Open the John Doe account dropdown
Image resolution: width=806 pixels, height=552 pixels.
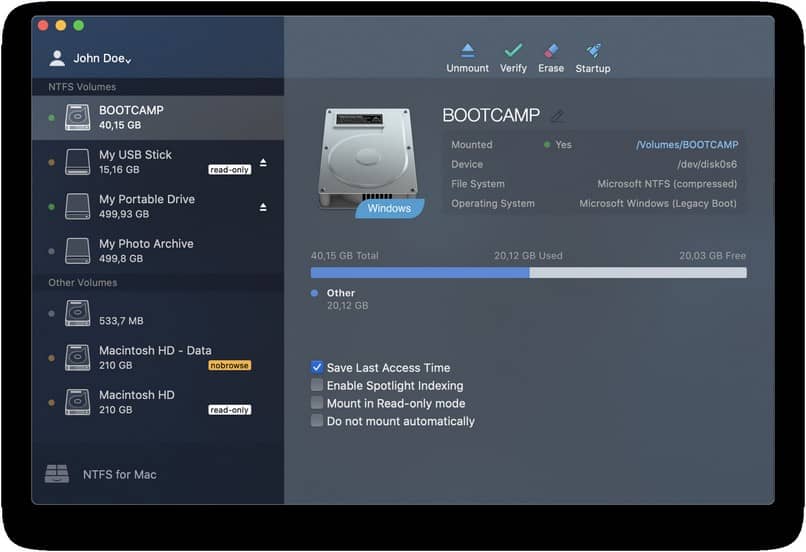tap(102, 58)
